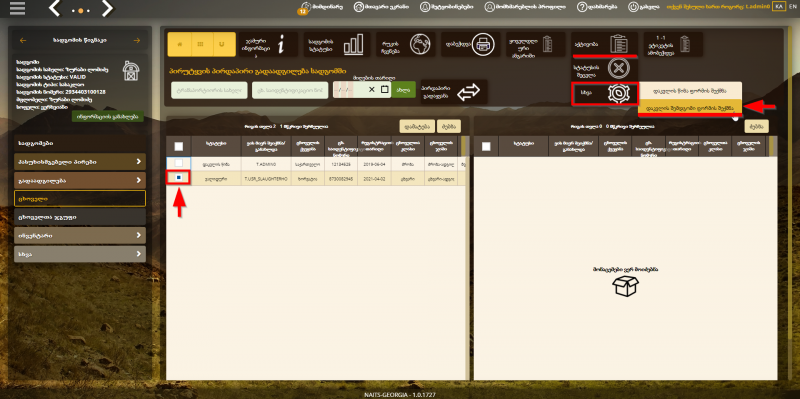Open the actions clipboard tile
This screenshot has width=800, height=399.
(605, 44)
